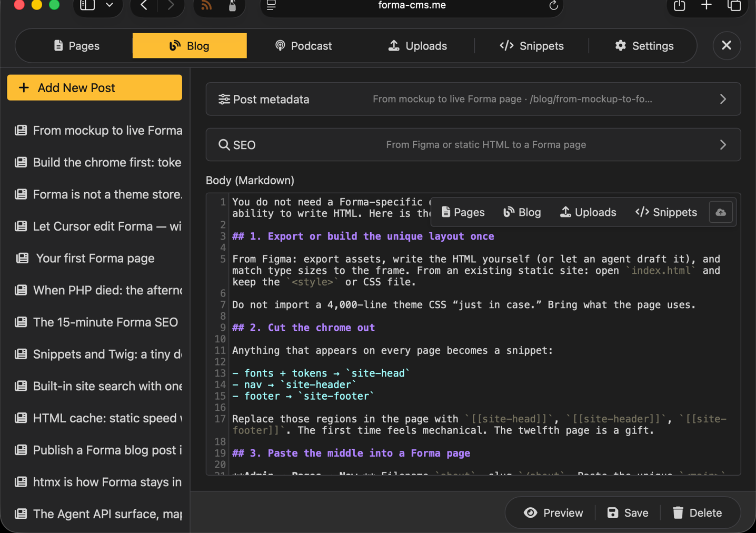Click the eye icon on Preview
The height and width of the screenshot is (533, 756).
point(531,513)
